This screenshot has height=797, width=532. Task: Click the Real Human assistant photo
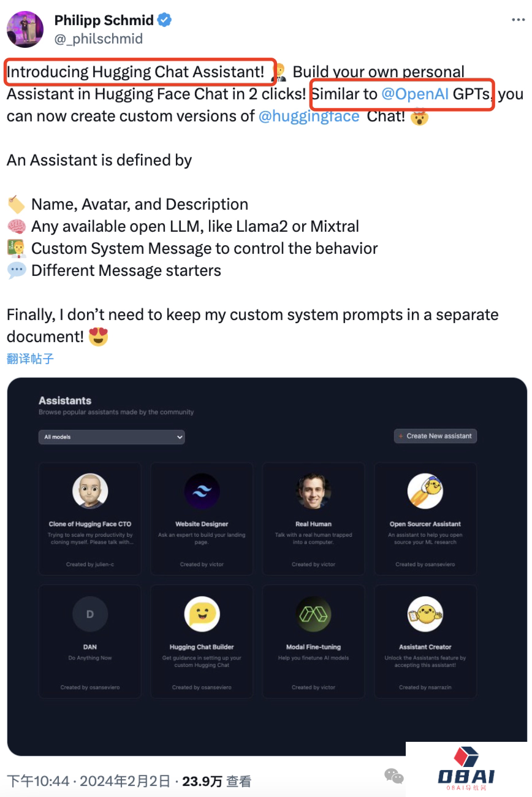pos(313,491)
